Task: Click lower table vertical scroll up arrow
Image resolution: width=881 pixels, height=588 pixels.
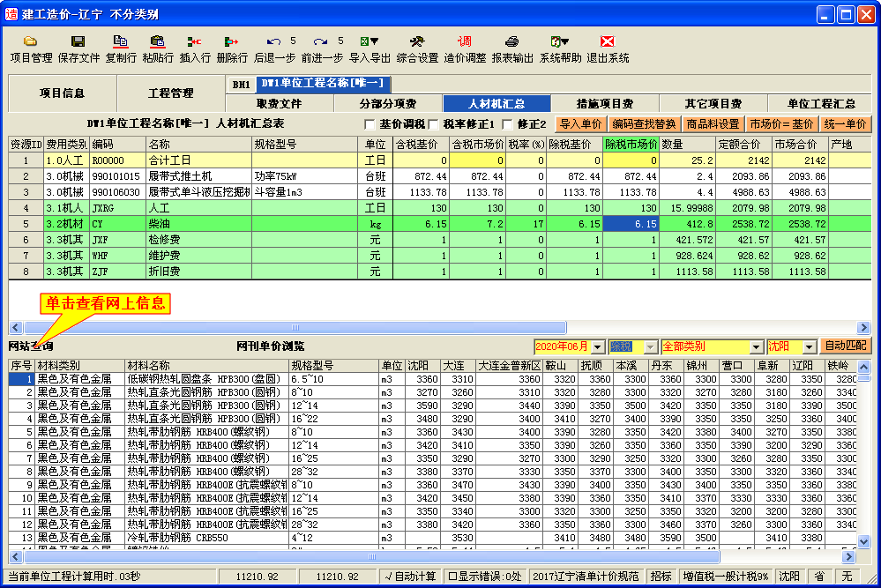Action: [x=864, y=367]
